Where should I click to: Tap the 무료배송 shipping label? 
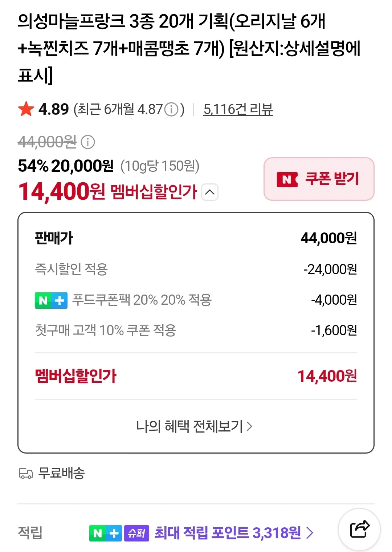pyautogui.click(x=61, y=473)
